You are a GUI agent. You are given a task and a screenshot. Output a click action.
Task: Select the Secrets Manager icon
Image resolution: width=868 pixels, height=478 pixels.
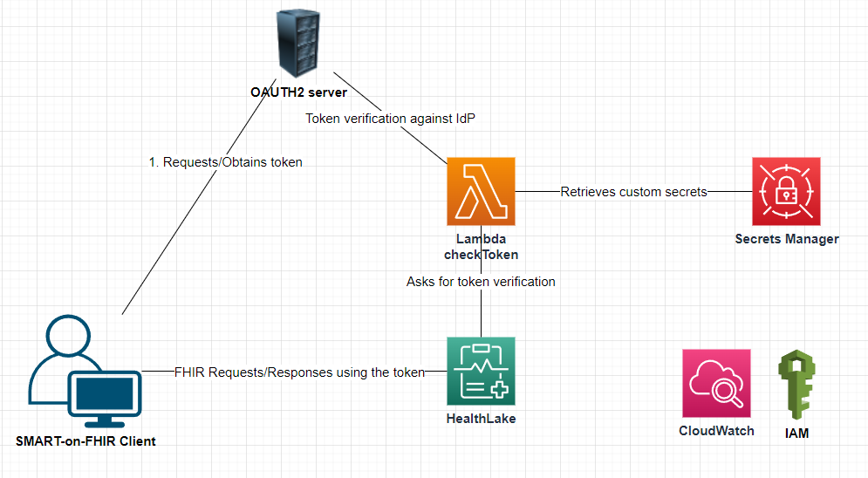click(786, 191)
